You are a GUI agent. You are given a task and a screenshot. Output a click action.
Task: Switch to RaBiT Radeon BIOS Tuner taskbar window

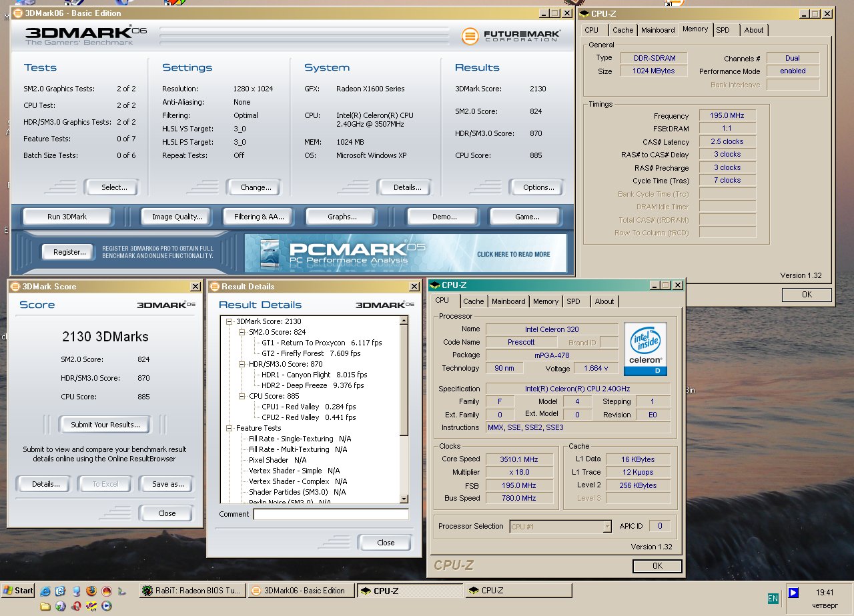tap(192, 591)
